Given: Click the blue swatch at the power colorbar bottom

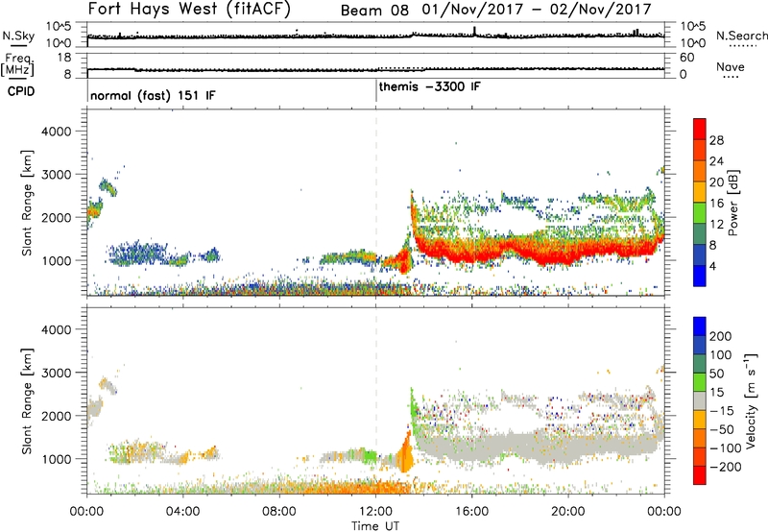Looking at the screenshot, I should tap(700, 276).
